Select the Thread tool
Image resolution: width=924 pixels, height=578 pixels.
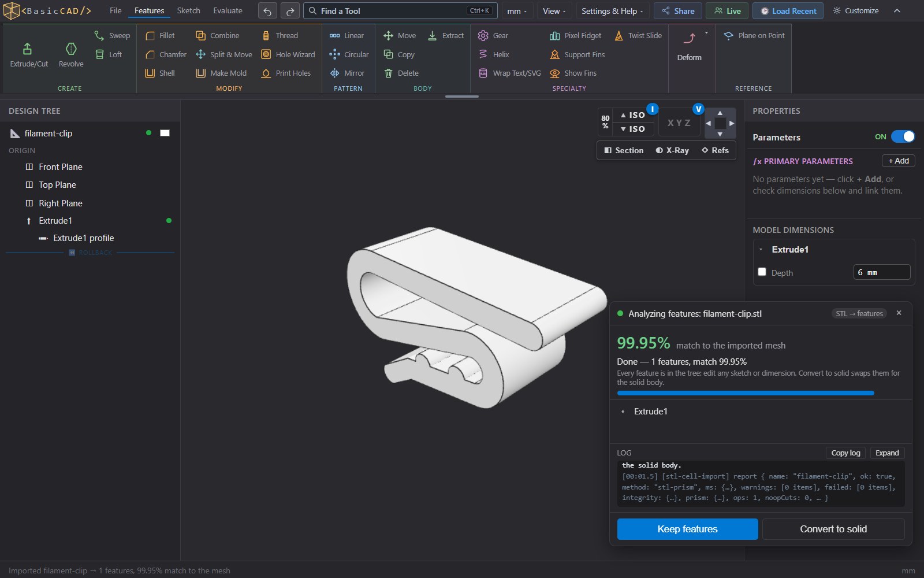pos(280,35)
